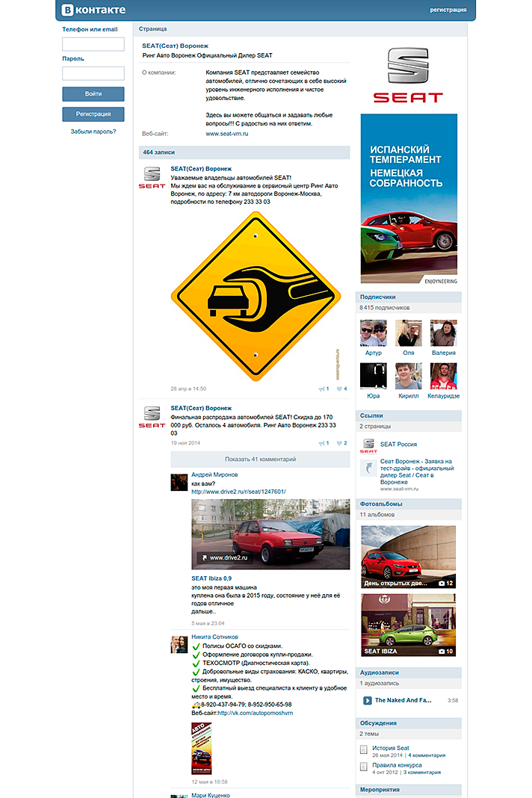Click SEAT avatar beside service center post
The height and width of the screenshot is (798, 532).
[152, 178]
